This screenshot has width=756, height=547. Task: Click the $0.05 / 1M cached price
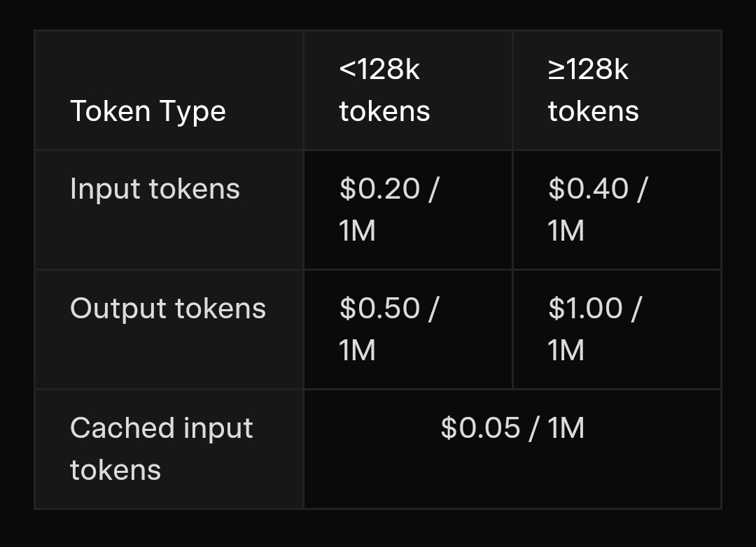coord(512,428)
